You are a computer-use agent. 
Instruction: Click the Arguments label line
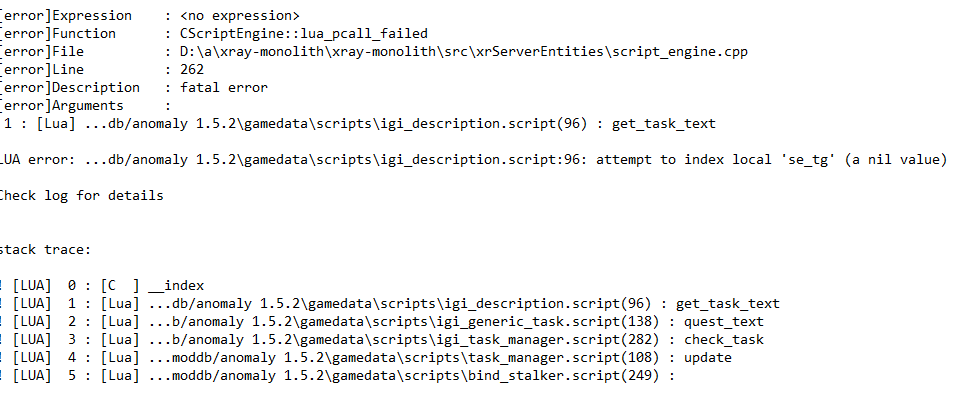click(x=85, y=105)
